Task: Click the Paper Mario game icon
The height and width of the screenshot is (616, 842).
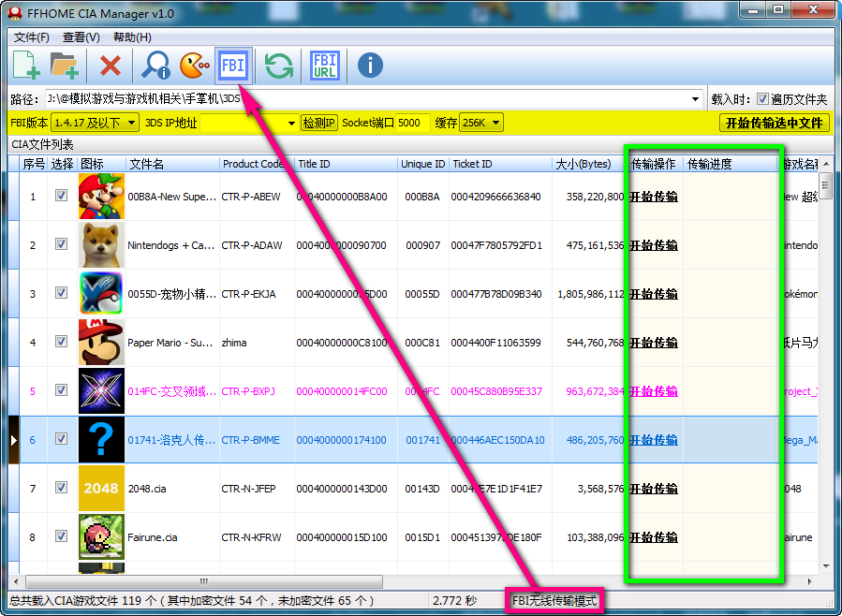Action: coord(101,343)
